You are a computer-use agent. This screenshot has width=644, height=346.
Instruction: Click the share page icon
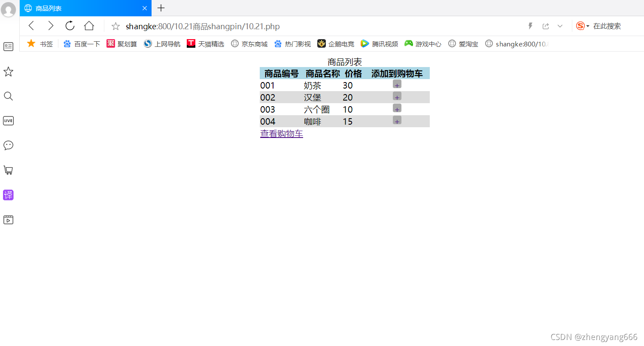click(x=546, y=26)
